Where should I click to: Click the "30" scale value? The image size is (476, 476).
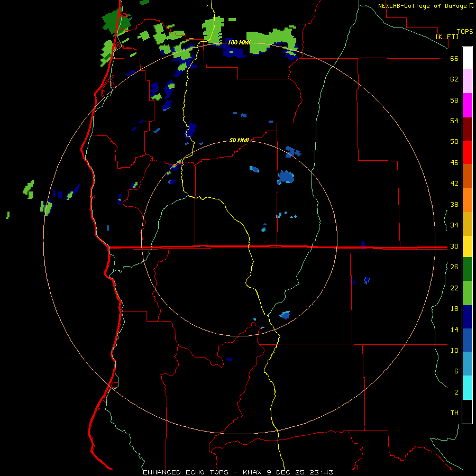click(454, 246)
